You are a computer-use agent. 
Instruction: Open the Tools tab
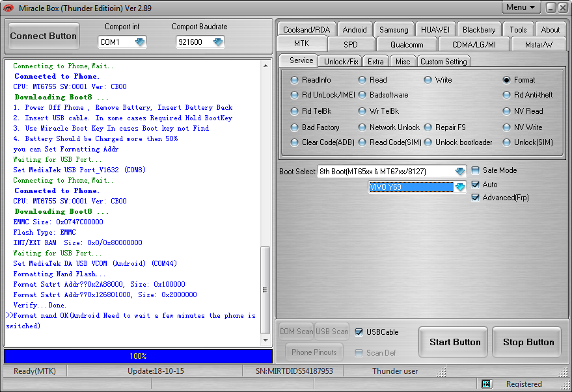click(x=518, y=29)
